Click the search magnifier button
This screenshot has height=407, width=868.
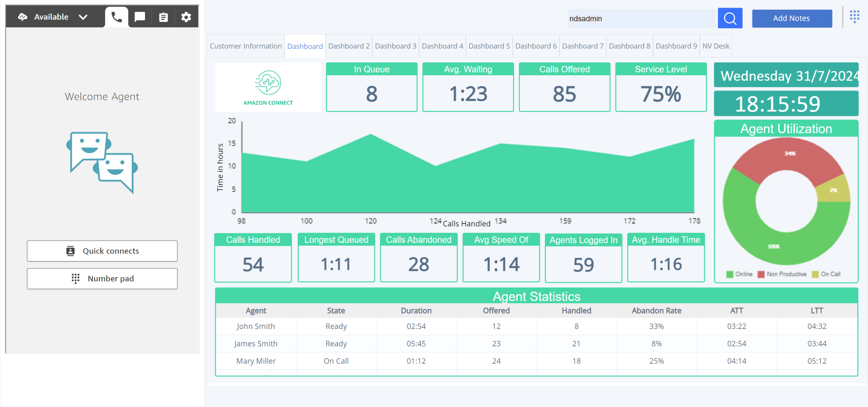(x=730, y=18)
